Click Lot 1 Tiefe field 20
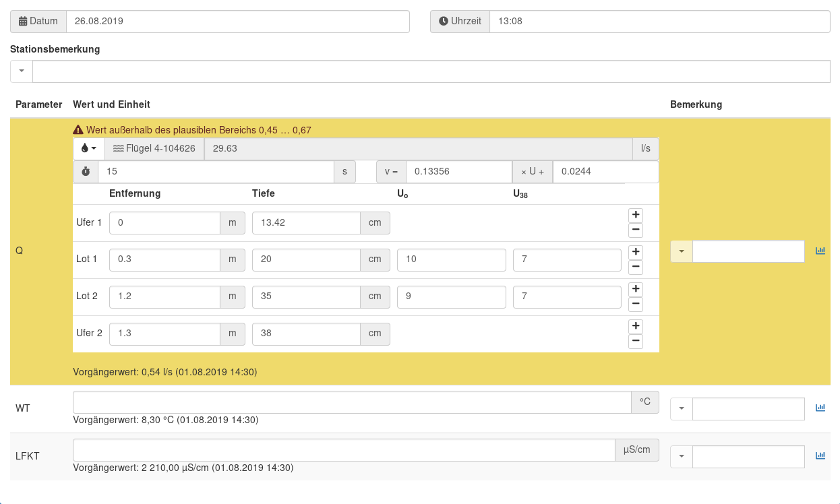The width and height of the screenshot is (840, 504). [307, 260]
